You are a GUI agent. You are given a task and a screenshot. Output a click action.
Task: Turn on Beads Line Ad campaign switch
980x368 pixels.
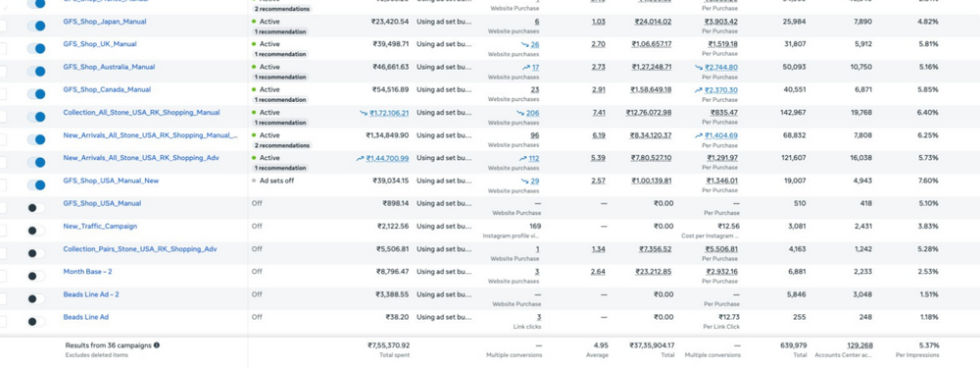(36, 322)
